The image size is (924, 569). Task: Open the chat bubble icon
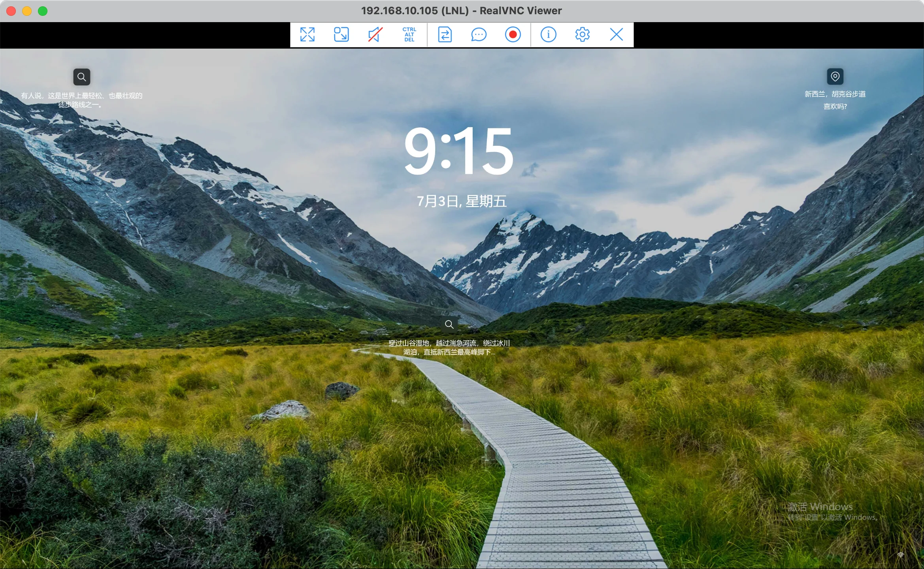[479, 35]
